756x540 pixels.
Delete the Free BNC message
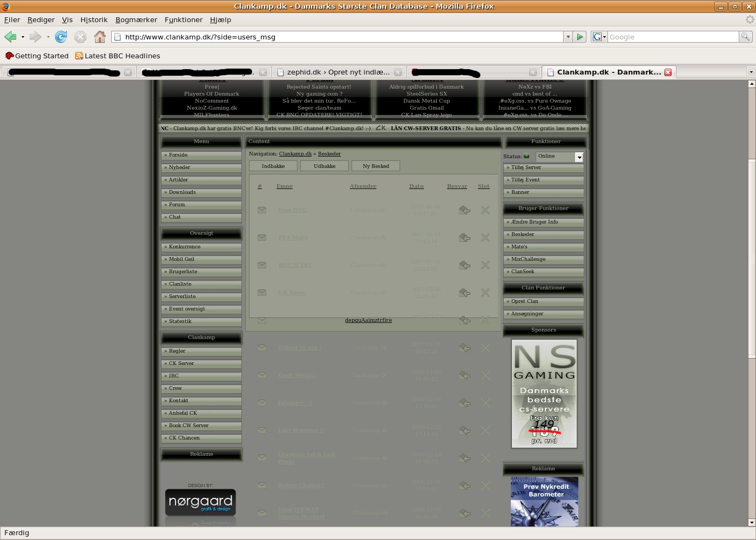[x=485, y=210]
